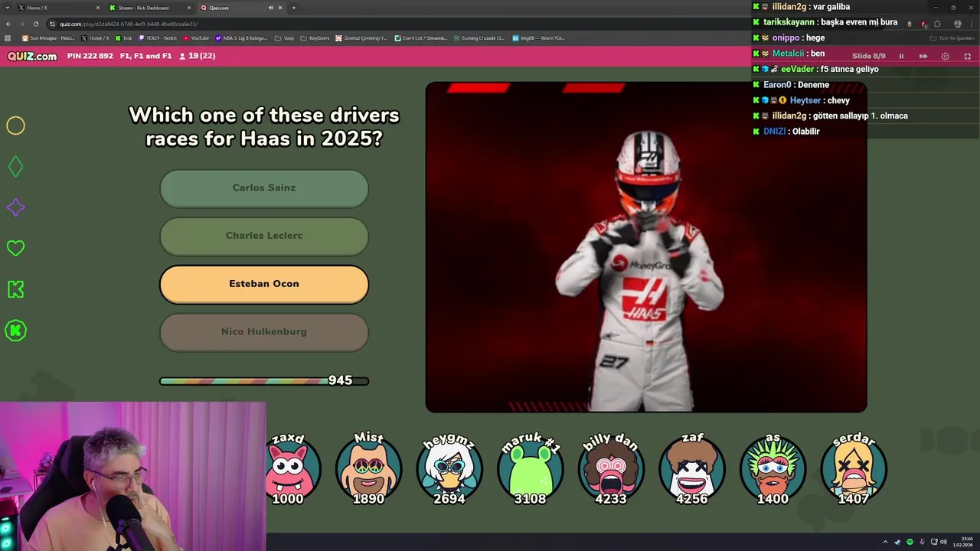
Task: Click the microphone tray icon
Action: (x=922, y=542)
